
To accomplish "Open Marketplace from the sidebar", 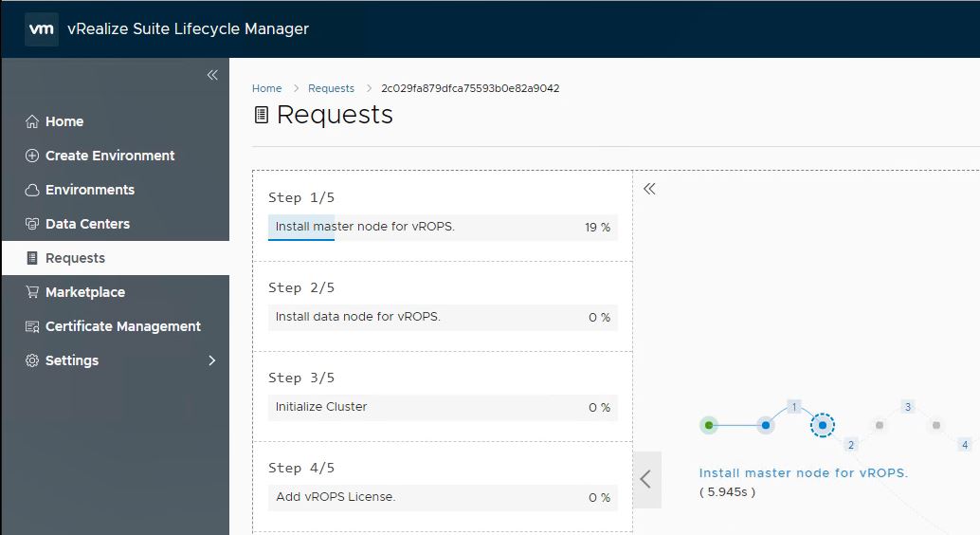I will click(x=85, y=292).
